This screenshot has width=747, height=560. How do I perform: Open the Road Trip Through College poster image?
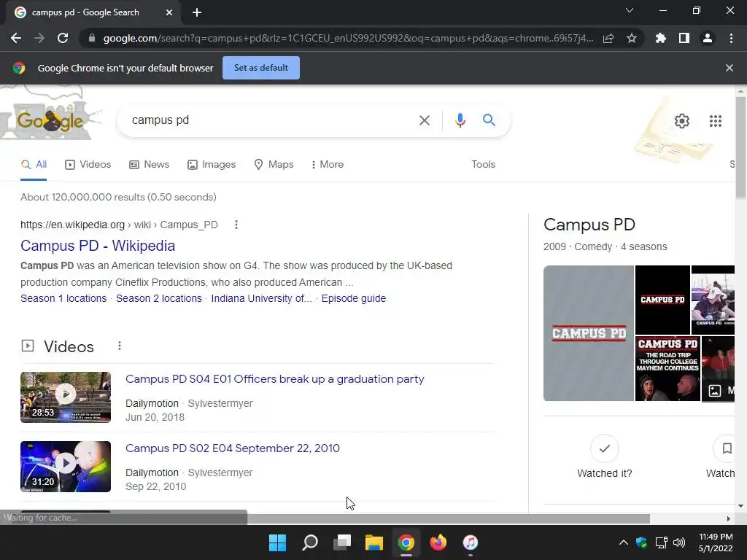(x=667, y=368)
